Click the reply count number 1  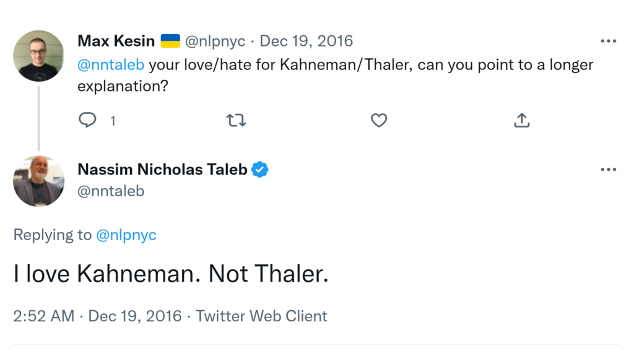pos(113,121)
